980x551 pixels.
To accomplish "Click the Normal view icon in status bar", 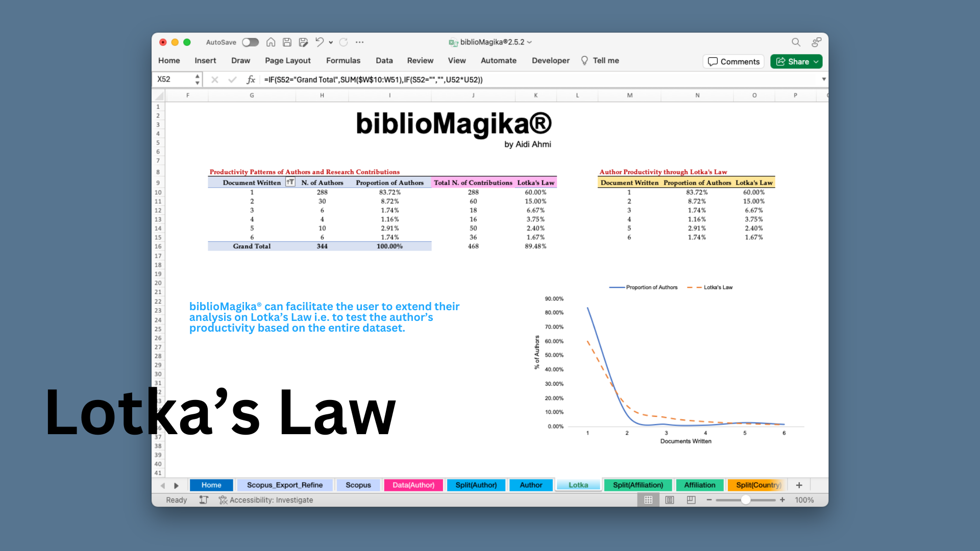I will (648, 500).
